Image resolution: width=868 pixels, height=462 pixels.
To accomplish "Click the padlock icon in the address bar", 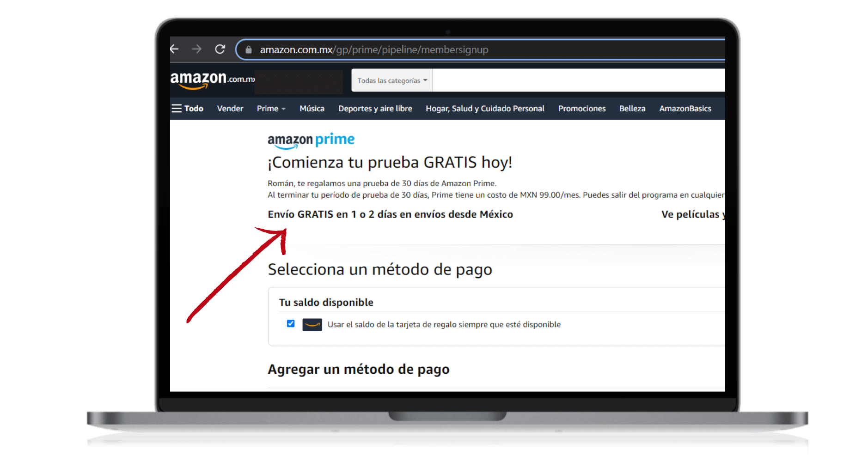I will point(249,49).
